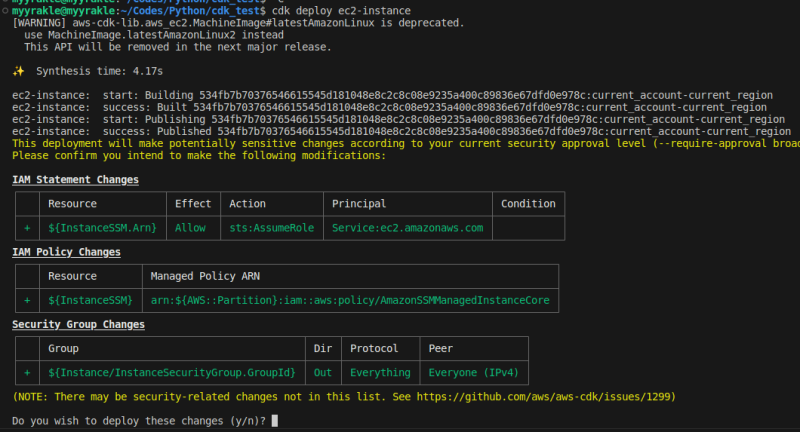The width and height of the screenshot is (800, 432).
Task: Click the sparkle emoji beside Synthesis time
Action: point(18,72)
